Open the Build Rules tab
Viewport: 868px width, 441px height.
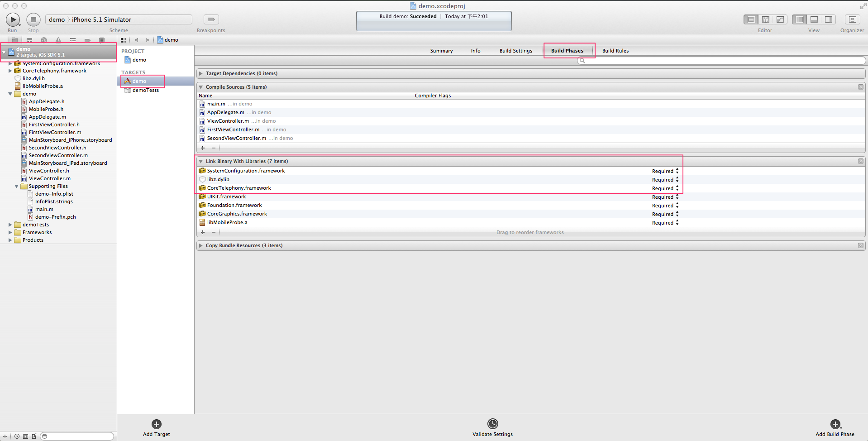coord(615,51)
